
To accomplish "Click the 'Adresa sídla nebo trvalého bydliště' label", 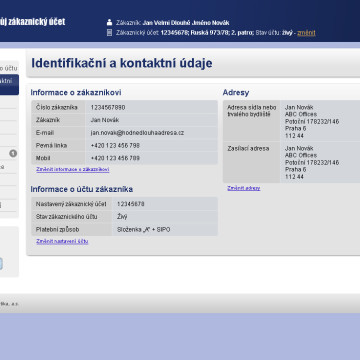I will [x=252, y=111].
